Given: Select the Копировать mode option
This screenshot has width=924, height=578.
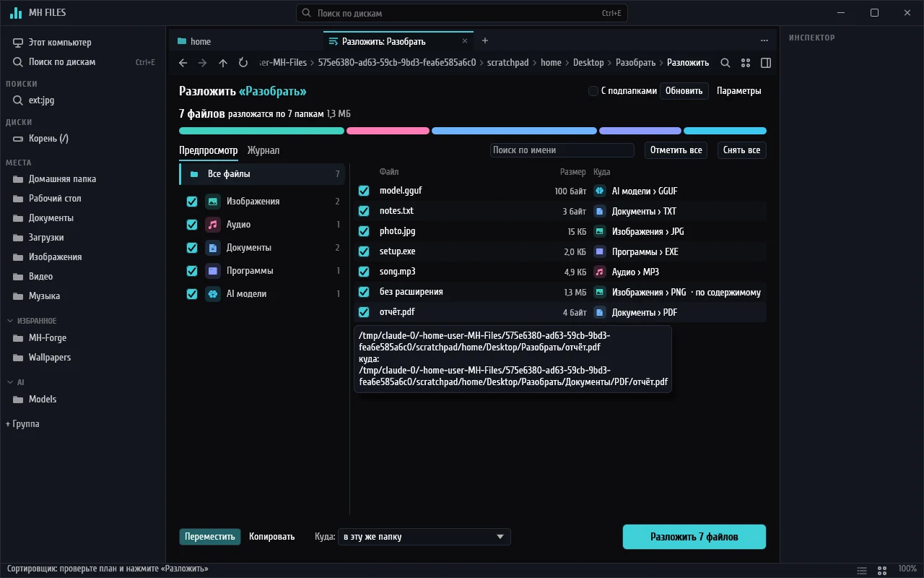Looking at the screenshot, I should [272, 537].
